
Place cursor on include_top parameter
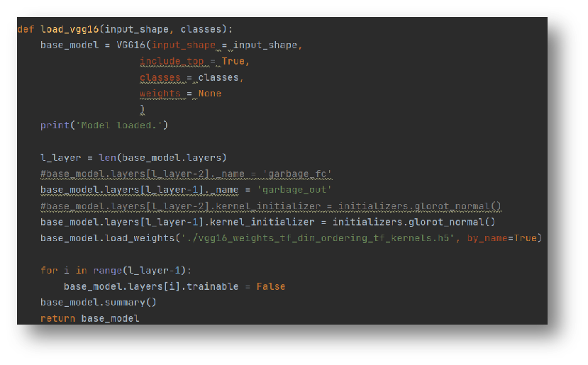[x=172, y=61]
